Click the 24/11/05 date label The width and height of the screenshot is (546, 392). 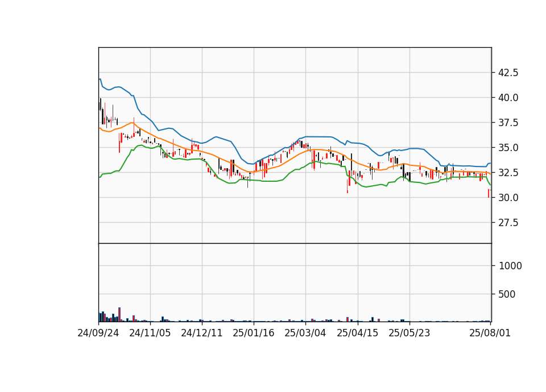[150, 333]
